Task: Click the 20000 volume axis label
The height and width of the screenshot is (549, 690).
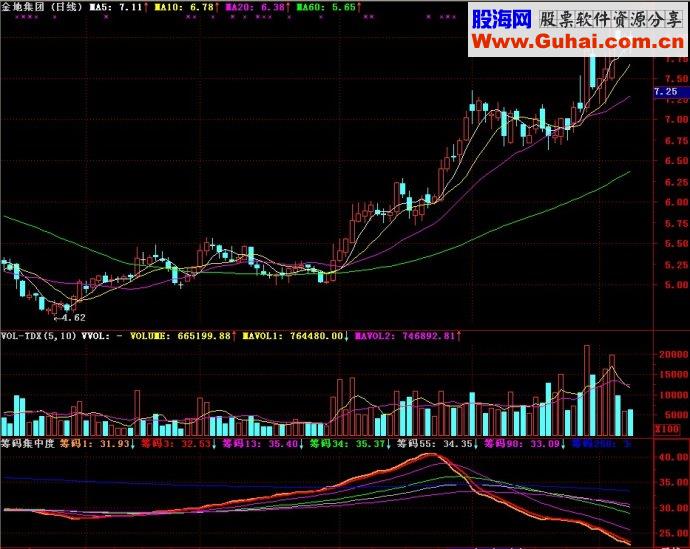Action: pyautogui.click(x=673, y=354)
